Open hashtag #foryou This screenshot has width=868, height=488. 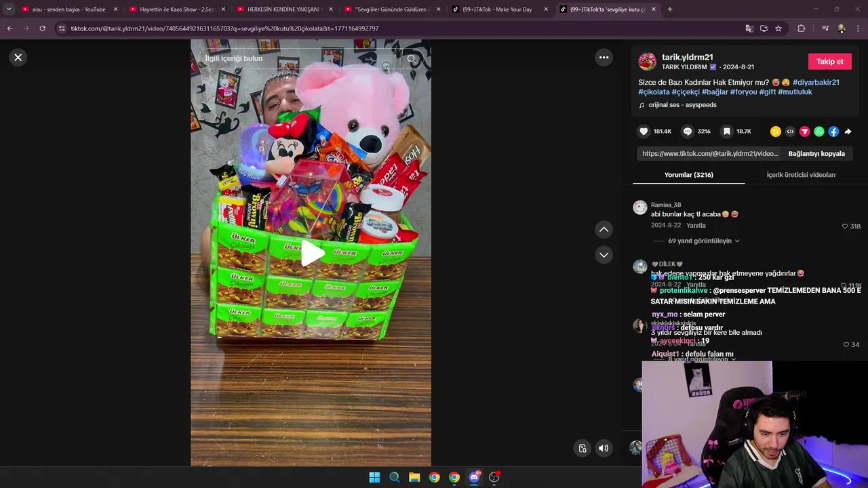click(x=743, y=92)
